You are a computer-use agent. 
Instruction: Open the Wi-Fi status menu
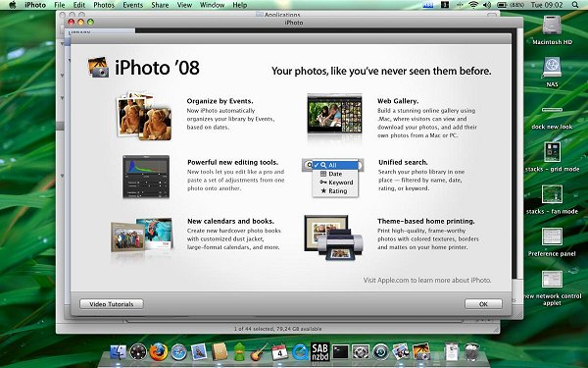coord(473,5)
